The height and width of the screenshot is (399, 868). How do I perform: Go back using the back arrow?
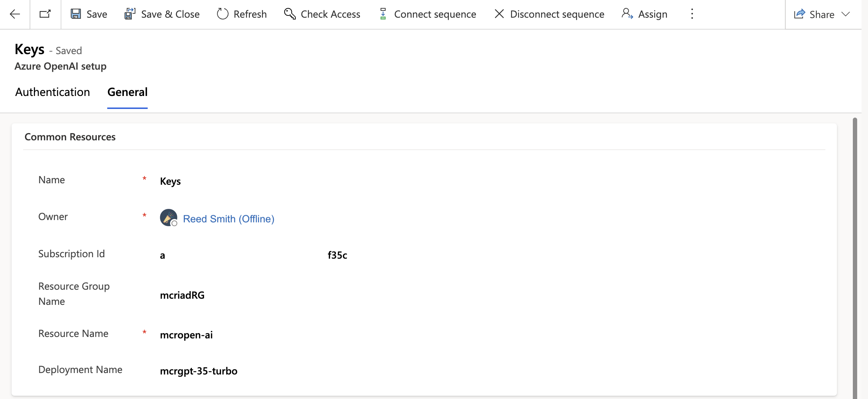coord(15,14)
